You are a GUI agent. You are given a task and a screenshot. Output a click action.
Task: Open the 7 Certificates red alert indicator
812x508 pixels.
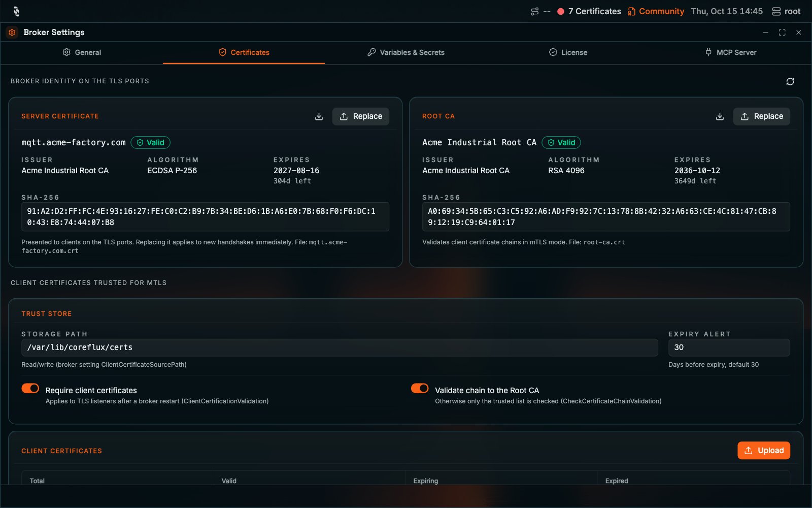pos(589,11)
